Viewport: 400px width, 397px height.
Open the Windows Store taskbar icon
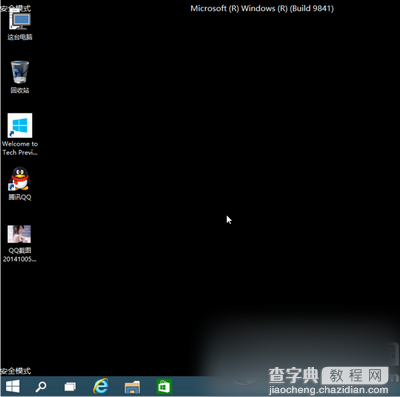[164, 387]
